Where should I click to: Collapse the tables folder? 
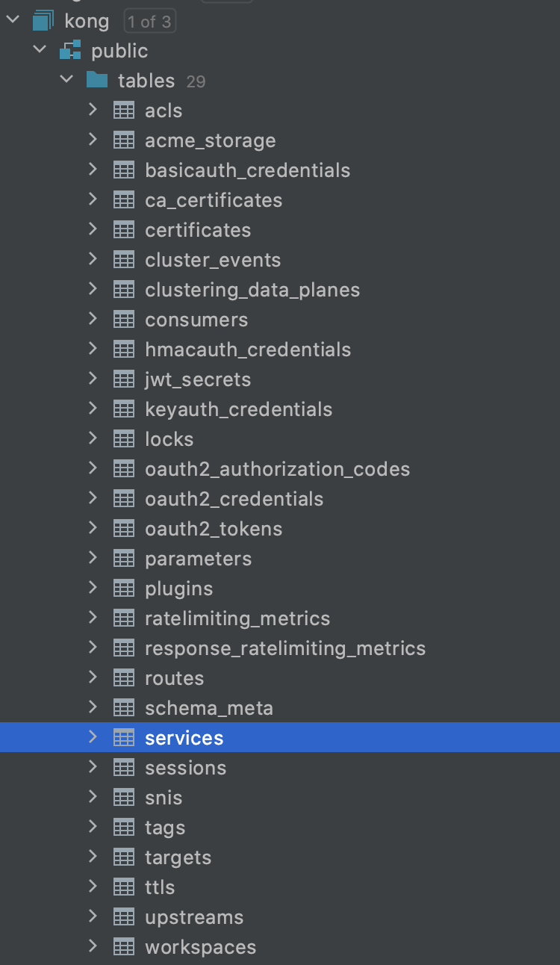coord(66,79)
